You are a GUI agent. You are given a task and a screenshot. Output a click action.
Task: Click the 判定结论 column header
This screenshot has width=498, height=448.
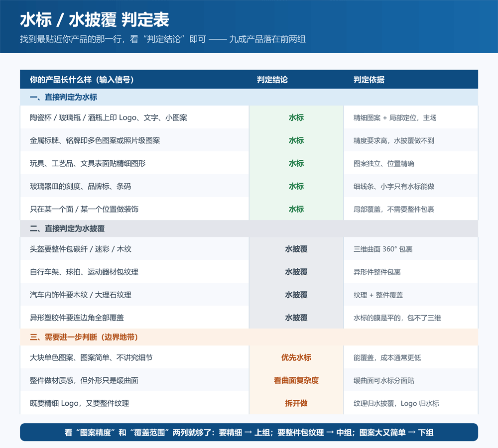[272, 79]
